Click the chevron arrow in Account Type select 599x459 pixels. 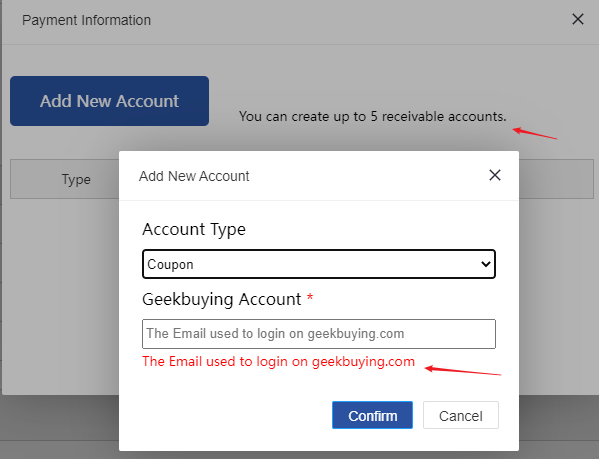[x=486, y=264]
